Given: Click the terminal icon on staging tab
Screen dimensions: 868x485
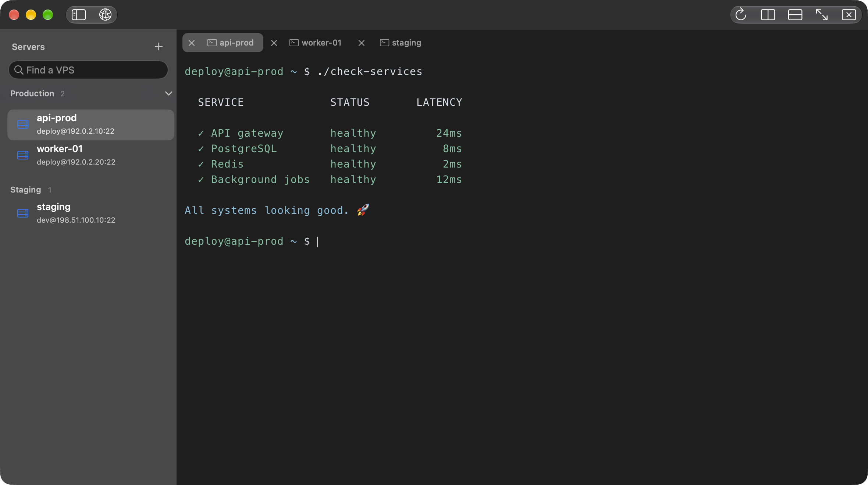Looking at the screenshot, I should [384, 43].
